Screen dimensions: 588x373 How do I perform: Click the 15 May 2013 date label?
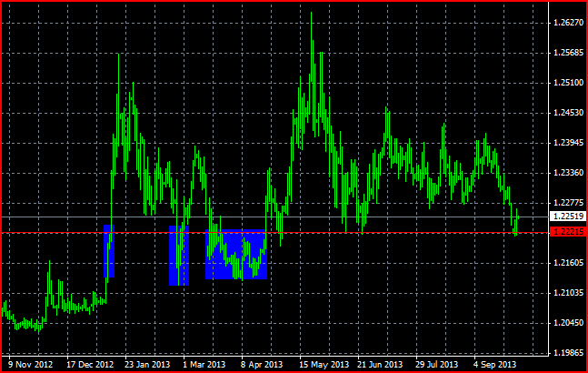[324, 365]
